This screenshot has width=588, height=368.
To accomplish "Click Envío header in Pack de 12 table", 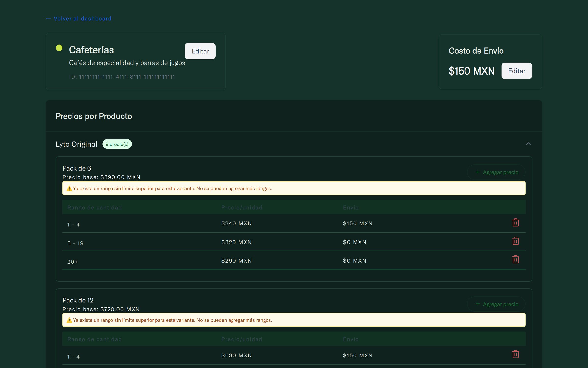I will (x=351, y=339).
